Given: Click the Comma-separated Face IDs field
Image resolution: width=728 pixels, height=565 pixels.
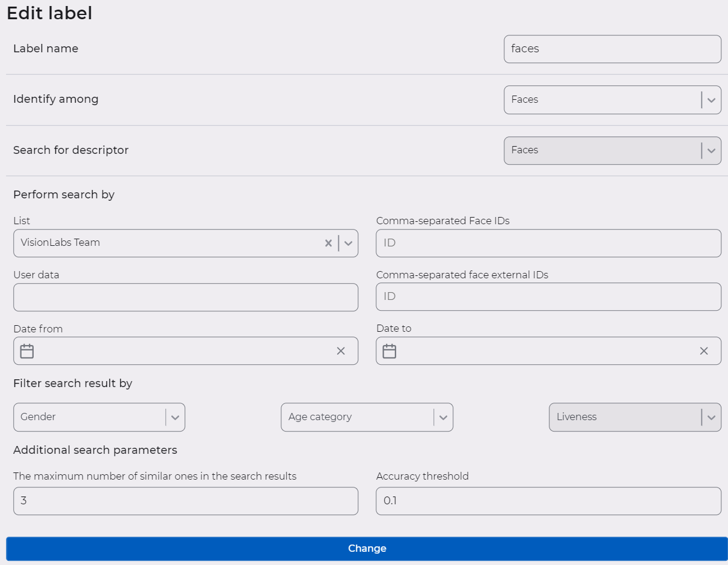Looking at the screenshot, I should pos(548,243).
